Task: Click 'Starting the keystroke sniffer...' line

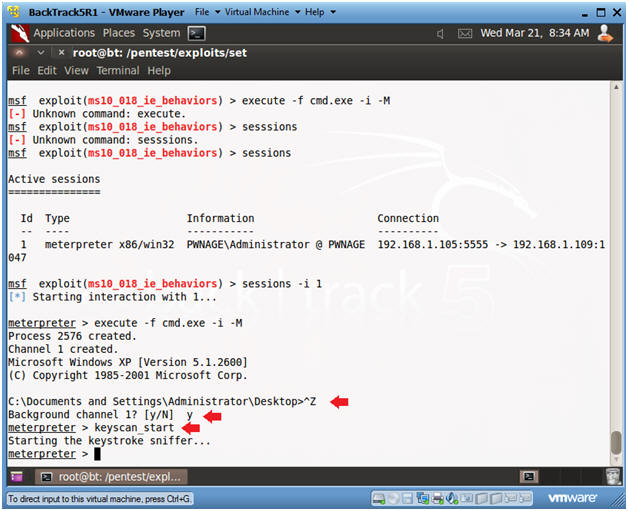Action: tap(109, 441)
